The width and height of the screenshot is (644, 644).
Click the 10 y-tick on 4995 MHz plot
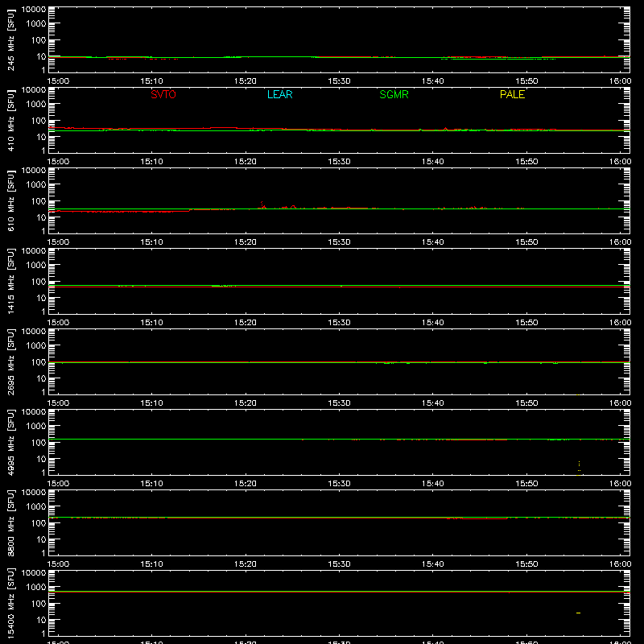[x=41, y=459]
